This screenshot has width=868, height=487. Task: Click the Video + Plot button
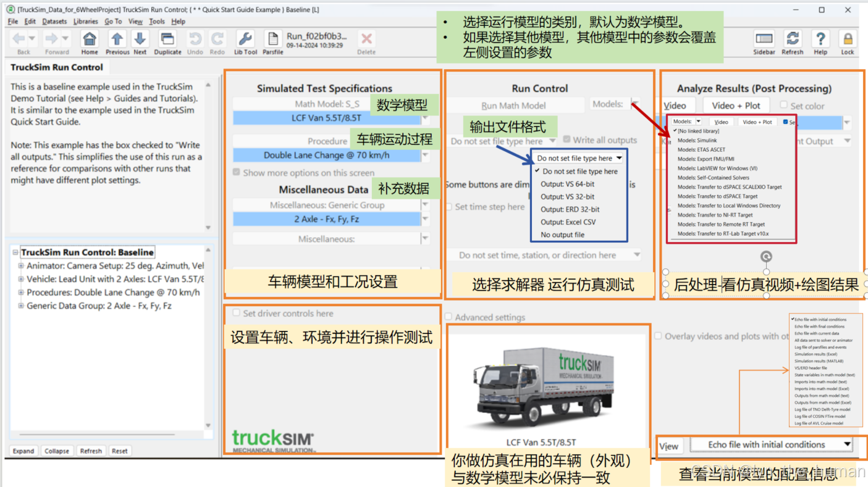736,106
